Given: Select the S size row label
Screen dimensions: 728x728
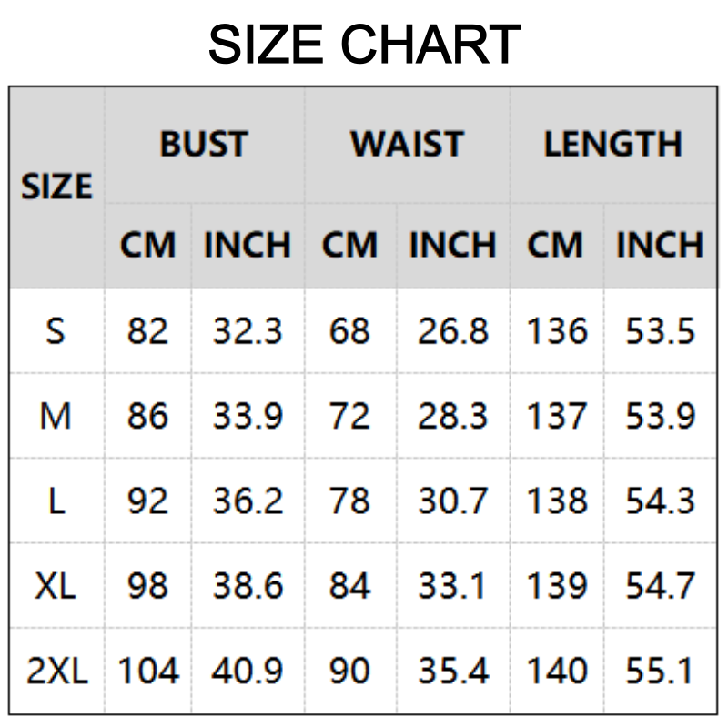Looking at the screenshot, I should pyautogui.click(x=56, y=331).
